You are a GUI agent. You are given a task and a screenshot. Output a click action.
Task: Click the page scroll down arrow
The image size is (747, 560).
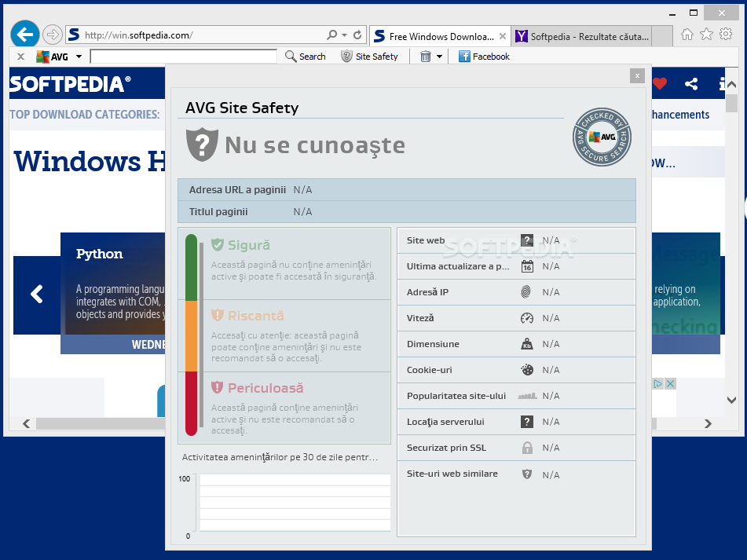[731, 400]
